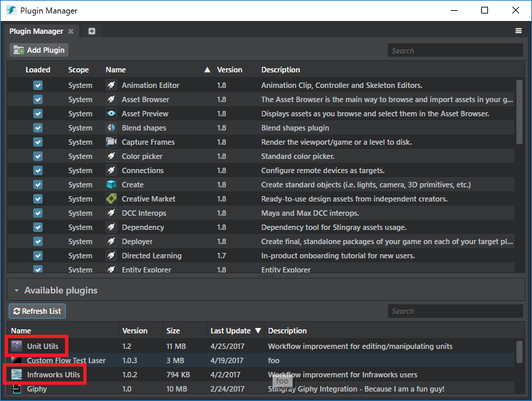This screenshot has height=401, width=532.
Task: Uncheck Loaded for Blend shapes
Action: pyautogui.click(x=38, y=128)
